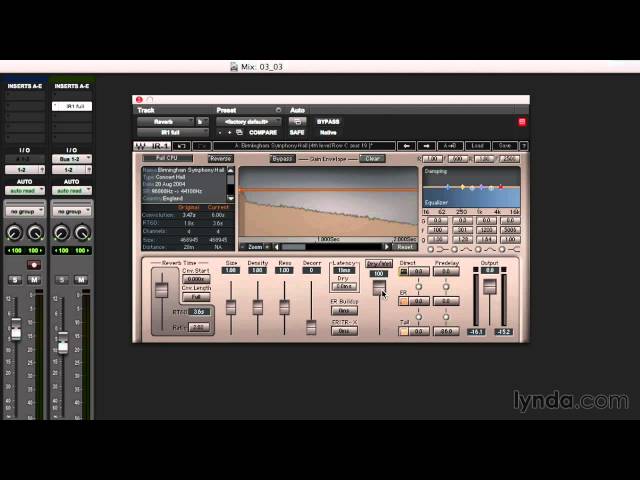Click the yellow EQ band marker
Screen dimensions: 640x480
(462, 187)
